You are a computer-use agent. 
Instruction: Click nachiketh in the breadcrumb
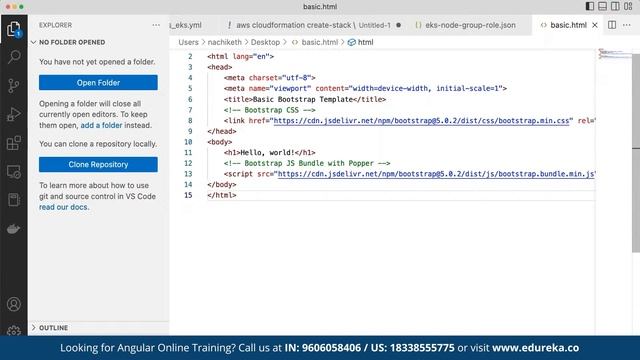pyautogui.click(x=224, y=42)
